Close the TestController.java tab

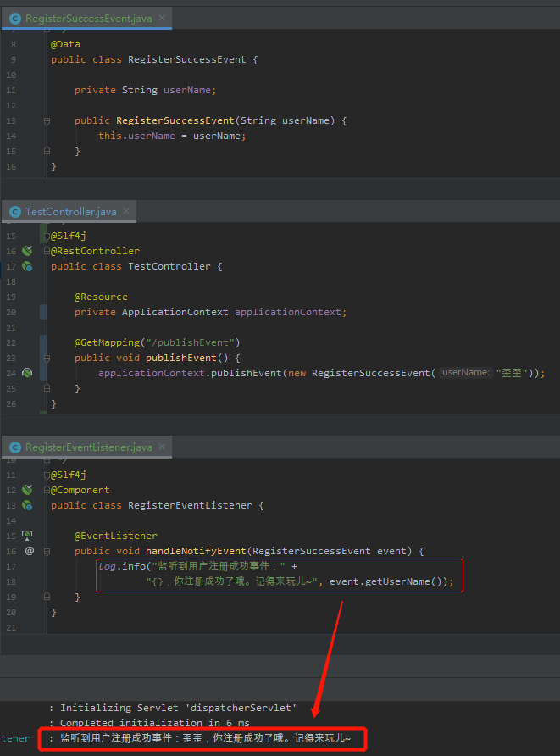pos(125,211)
